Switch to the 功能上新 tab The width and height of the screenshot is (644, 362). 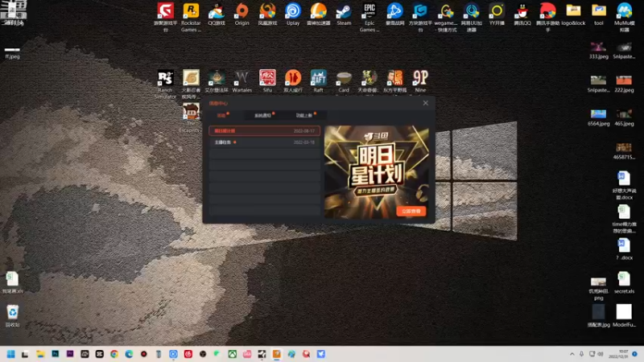tap(304, 115)
